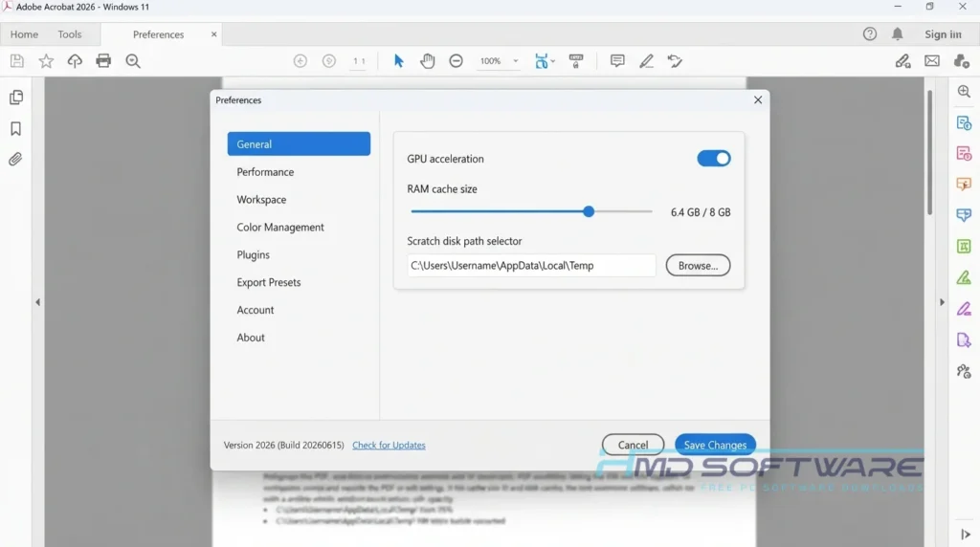Screen dimensions: 980x547
Task: Click the help question mark icon
Action: pyautogui.click(x=869, y=34)
